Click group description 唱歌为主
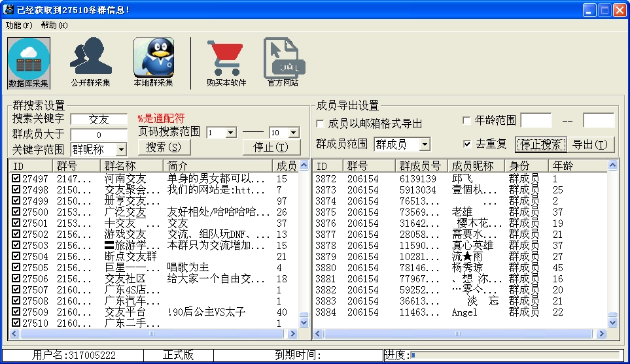 pos(188,267)
